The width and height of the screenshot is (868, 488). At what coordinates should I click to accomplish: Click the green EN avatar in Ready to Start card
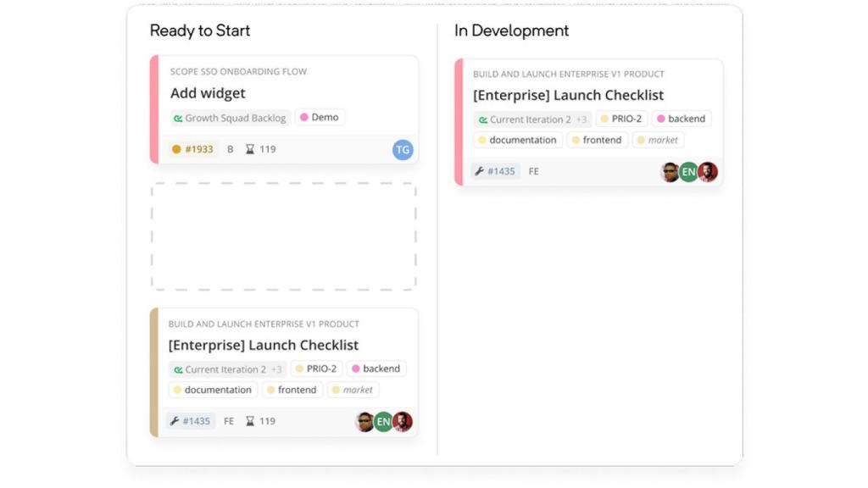coord(383,422)
